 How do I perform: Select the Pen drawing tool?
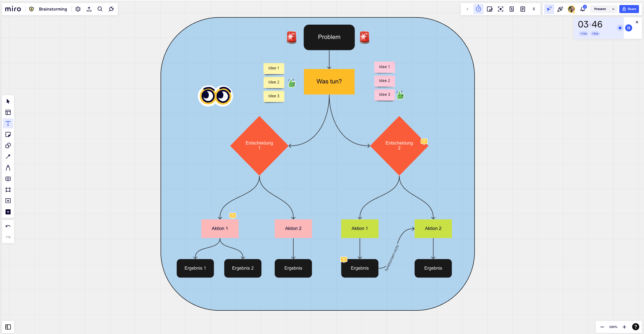click(8, 168)
